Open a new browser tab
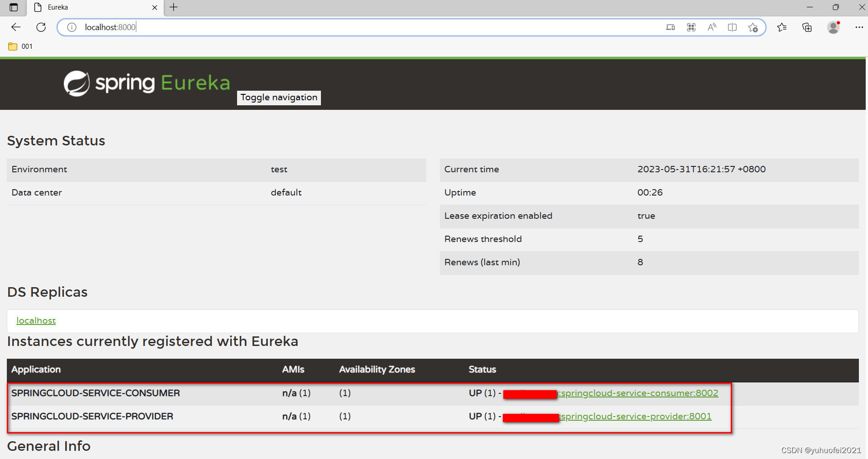Image resolution: width=868 pixels, height=459 pixels. 174,7
